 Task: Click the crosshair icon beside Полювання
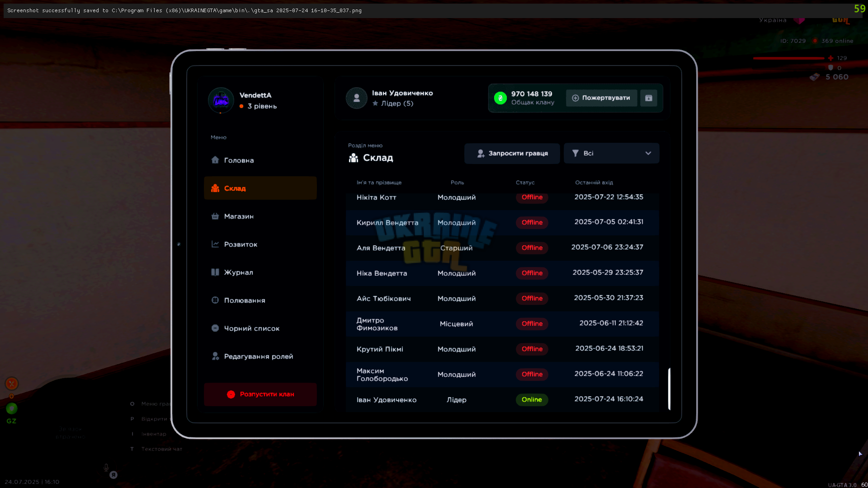click(215, 300)
